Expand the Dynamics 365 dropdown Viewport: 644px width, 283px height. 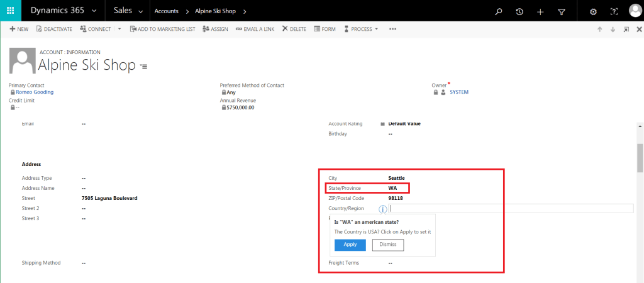coord(94,11)
